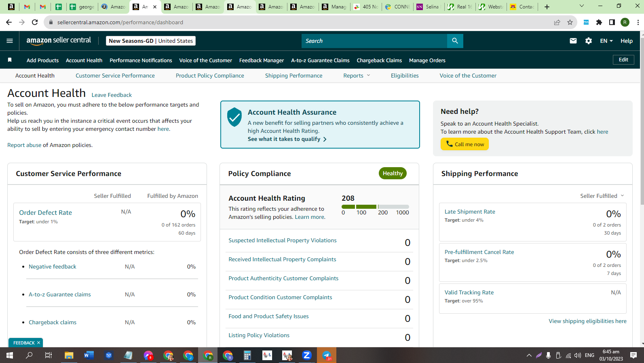
Task: Open the Chrome three-dot menu
Action: point(638,22)
